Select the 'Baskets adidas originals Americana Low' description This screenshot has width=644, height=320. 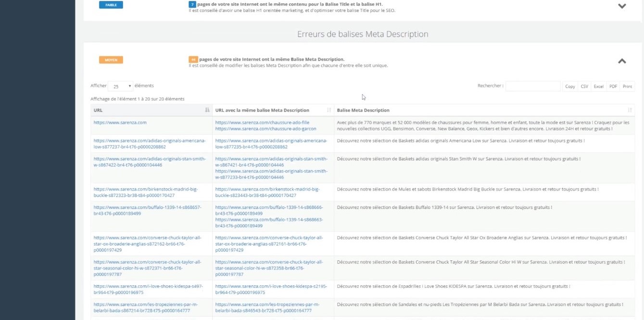point(461,141)
